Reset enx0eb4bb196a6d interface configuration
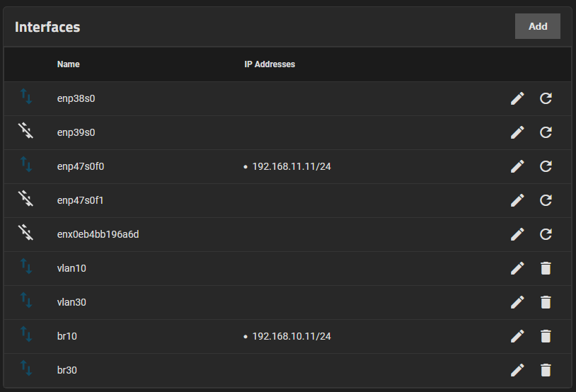 (x=546, y=234)
